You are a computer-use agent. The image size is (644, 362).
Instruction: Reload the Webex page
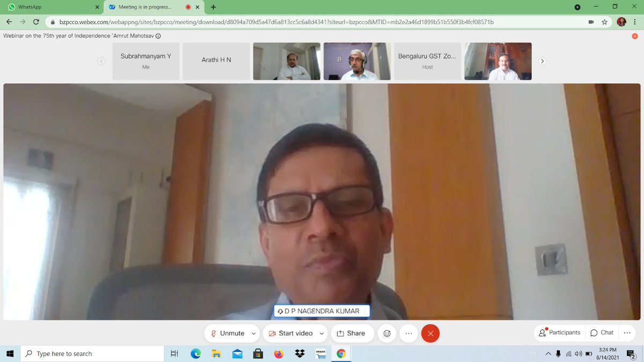(x=36, y=22)
